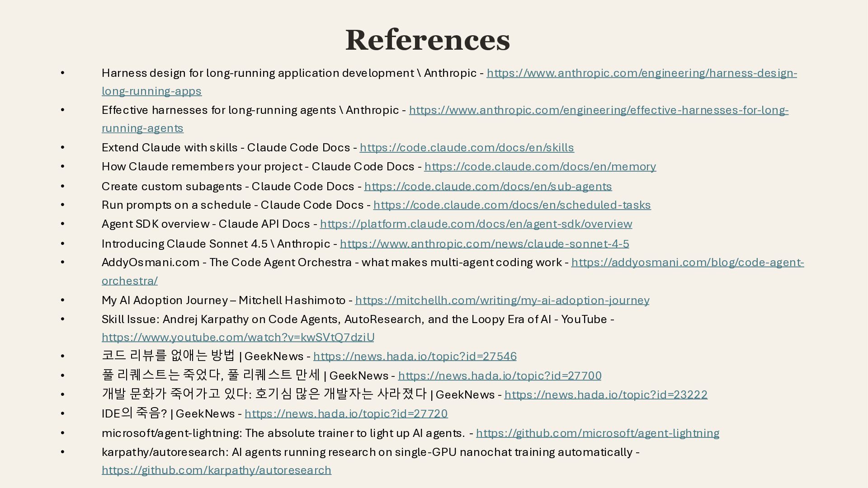868x488 pixels.
Task: Visit the Agent SDK overview URL
Action: pyautogui.click(x=476, y=224)
